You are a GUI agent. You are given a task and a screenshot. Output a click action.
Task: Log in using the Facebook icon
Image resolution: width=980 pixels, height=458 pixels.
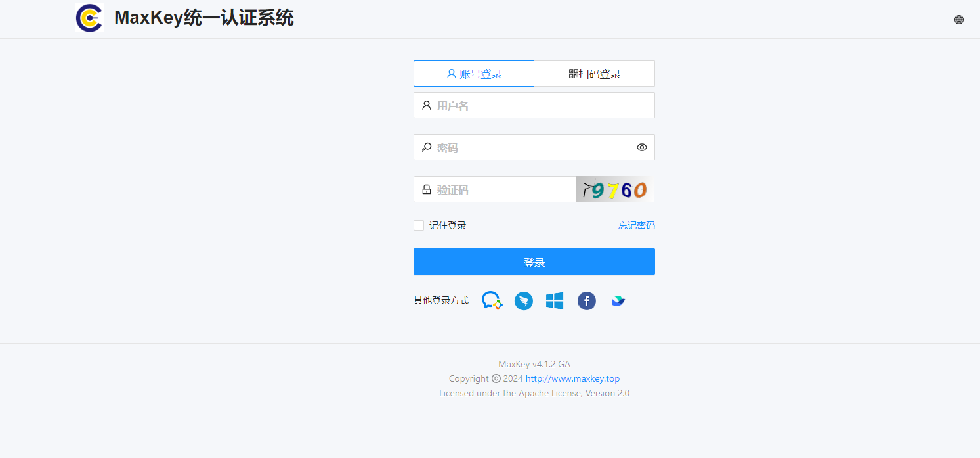coord(587,301)
